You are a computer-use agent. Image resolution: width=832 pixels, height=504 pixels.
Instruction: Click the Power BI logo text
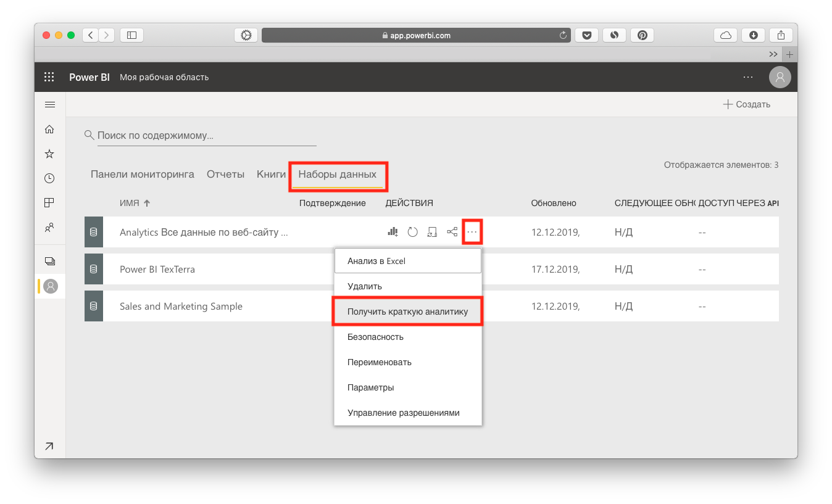click(x=89, y=77)
